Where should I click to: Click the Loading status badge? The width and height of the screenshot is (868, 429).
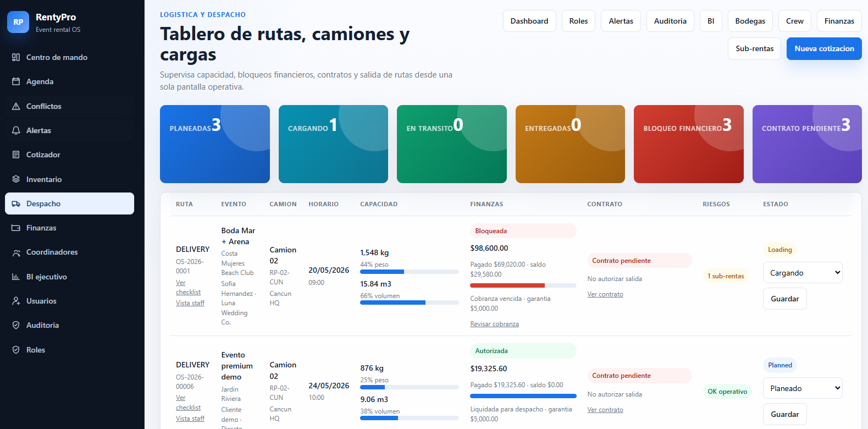(780, 250)
